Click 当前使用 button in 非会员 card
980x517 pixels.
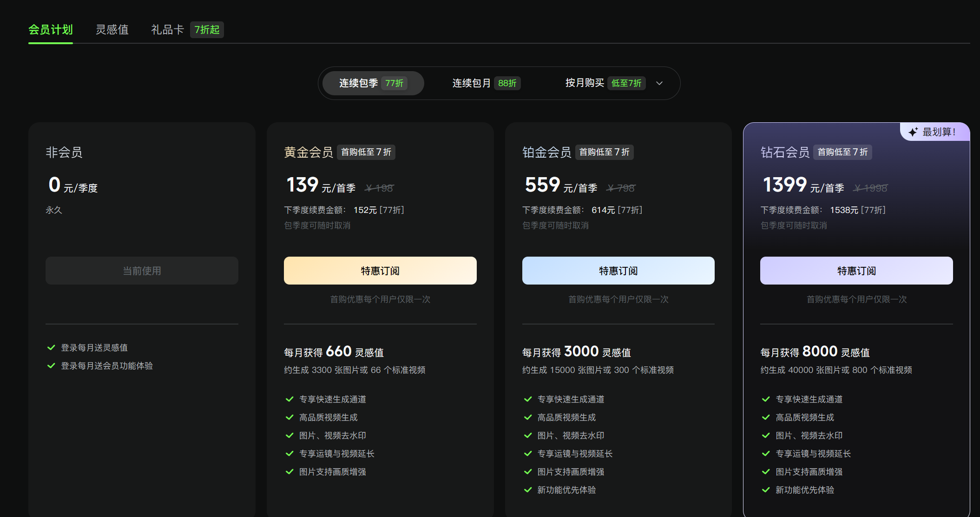coord(142,271)
